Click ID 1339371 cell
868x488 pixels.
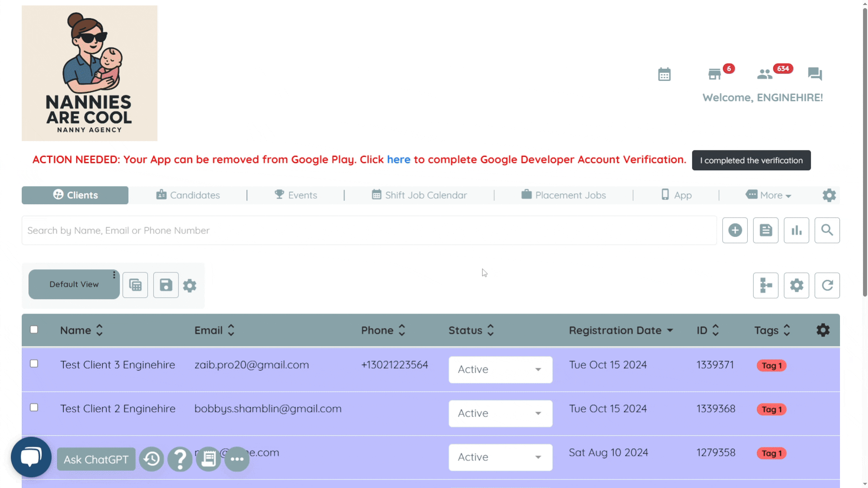click(715, 365)
